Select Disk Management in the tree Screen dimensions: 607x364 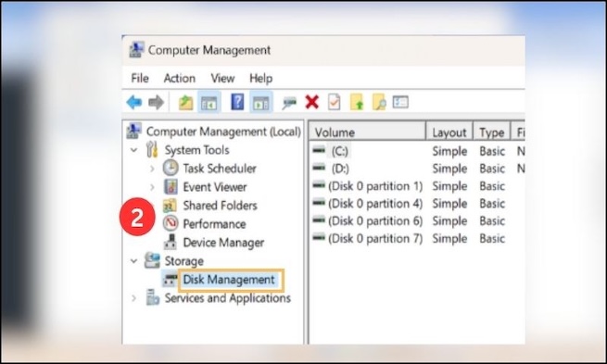coord(228,280)
